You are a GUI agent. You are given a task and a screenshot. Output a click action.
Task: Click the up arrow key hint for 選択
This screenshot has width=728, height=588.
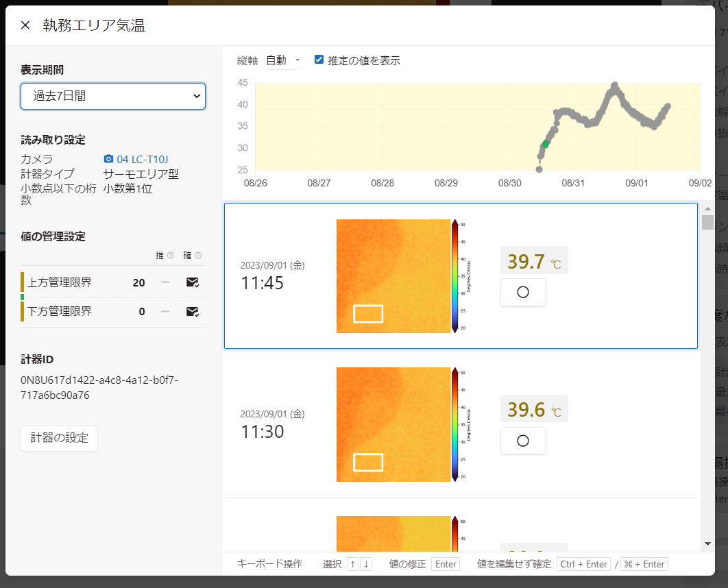[x=353, y=564]
